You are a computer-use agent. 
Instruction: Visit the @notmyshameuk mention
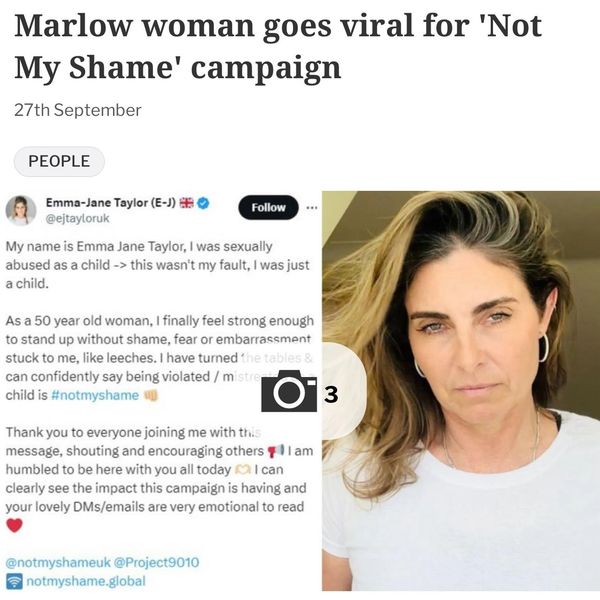tap(58, 562)
